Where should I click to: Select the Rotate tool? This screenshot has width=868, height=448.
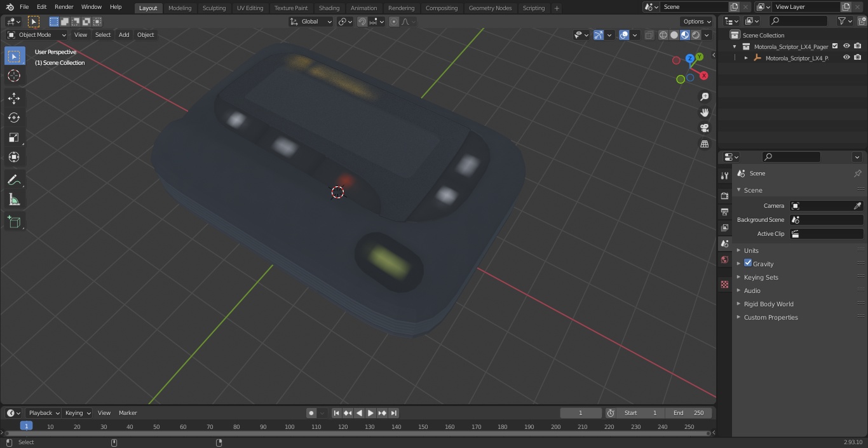14,118
